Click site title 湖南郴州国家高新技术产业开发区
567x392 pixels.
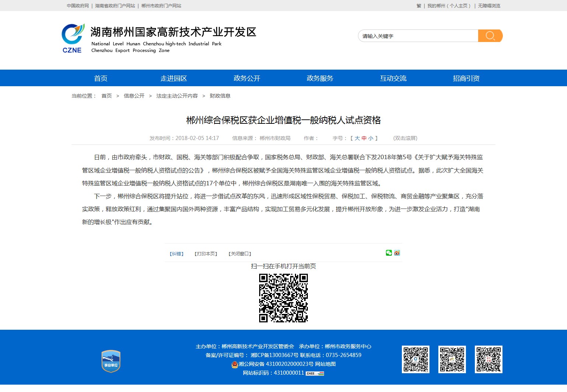(x=174, y=32)
